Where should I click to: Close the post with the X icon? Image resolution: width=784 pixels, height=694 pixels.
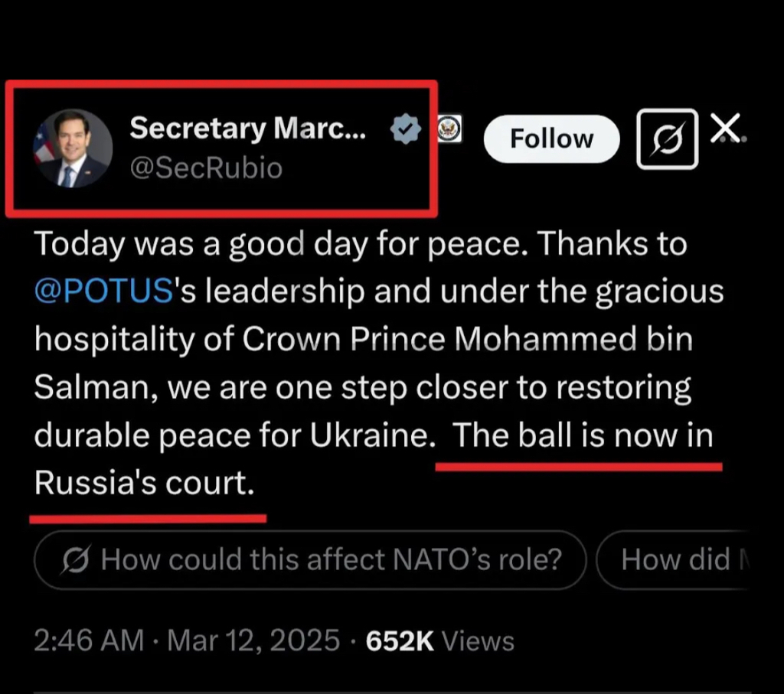(724, 128)
